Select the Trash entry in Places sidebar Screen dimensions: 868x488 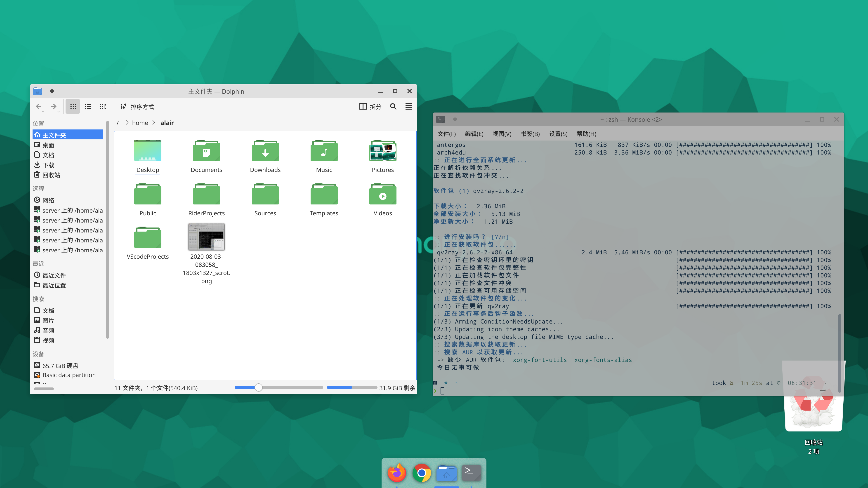[x=51, y=175]
